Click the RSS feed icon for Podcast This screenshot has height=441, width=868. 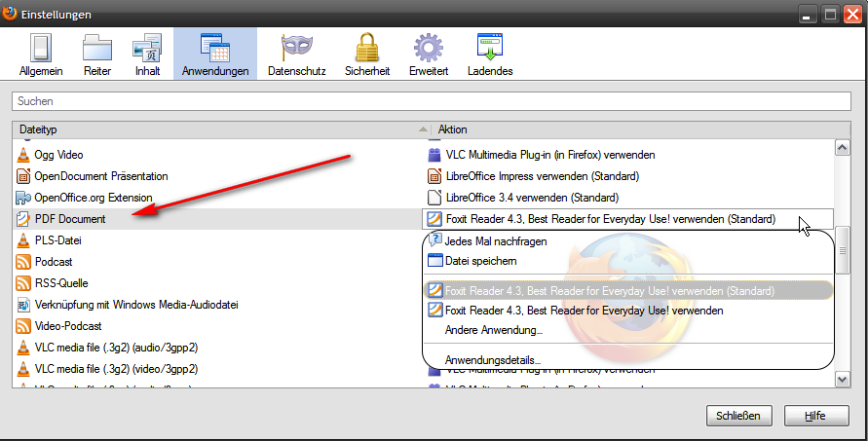(23, 262)
